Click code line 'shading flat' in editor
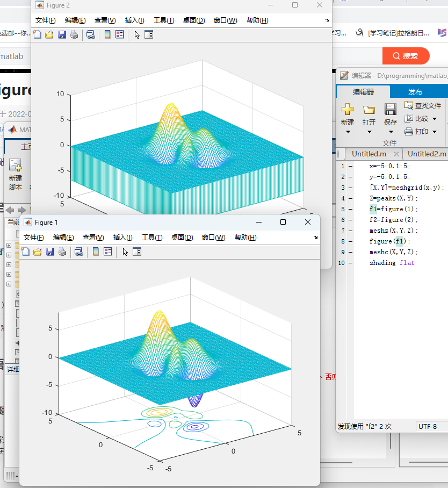 point(392,263)
